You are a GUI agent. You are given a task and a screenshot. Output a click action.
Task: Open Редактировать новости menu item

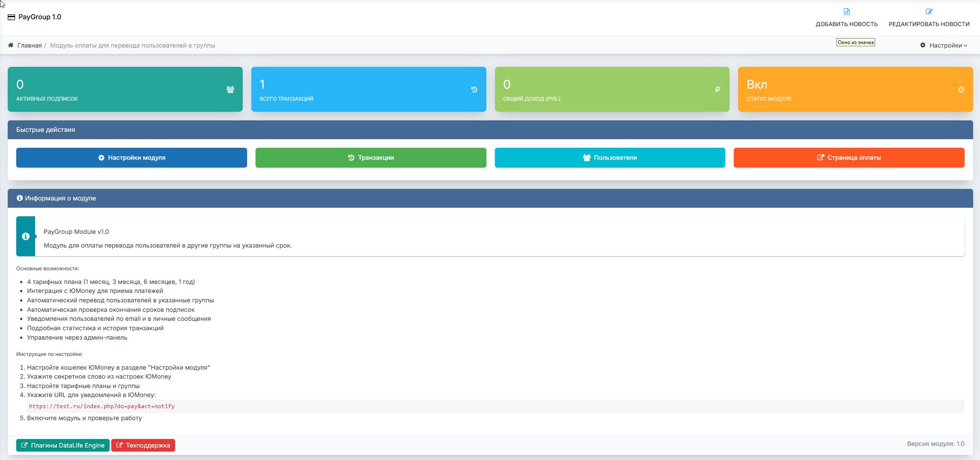[x=929, y=24]
